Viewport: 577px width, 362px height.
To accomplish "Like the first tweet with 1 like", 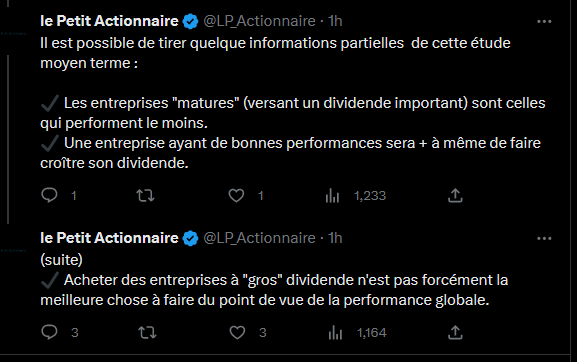I will pos(236,196).
